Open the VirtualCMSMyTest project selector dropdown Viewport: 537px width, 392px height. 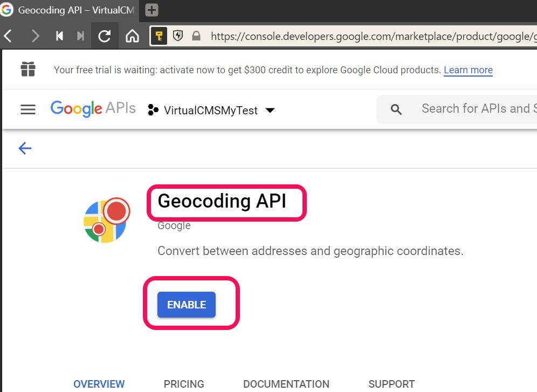tap(211, 110)
